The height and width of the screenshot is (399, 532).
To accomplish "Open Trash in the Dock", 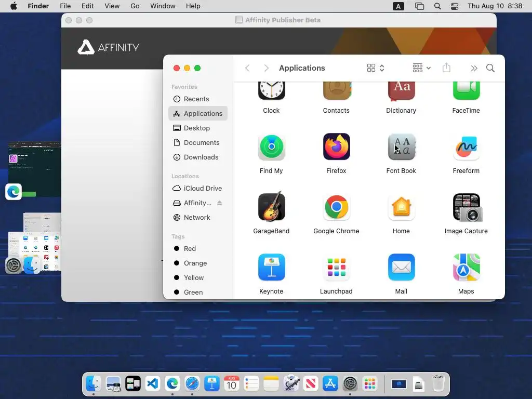I will tap(438, 383).
